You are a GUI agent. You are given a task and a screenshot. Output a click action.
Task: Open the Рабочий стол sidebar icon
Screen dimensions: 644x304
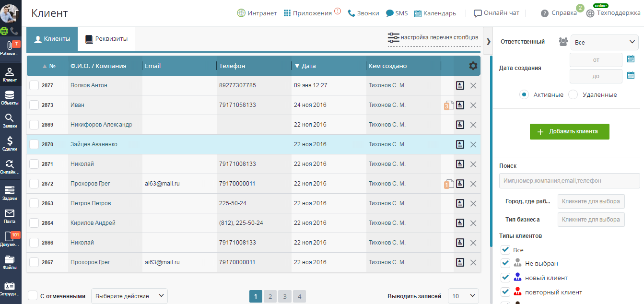11,49
